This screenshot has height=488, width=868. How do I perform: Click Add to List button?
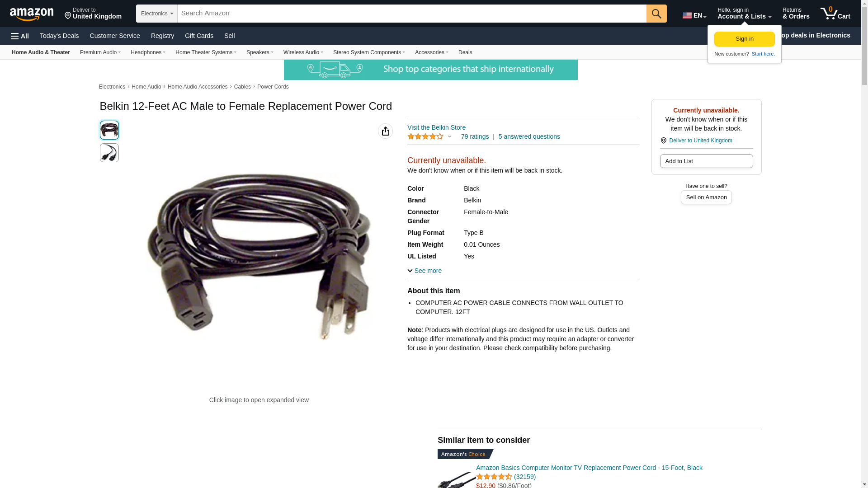[706, 161]
